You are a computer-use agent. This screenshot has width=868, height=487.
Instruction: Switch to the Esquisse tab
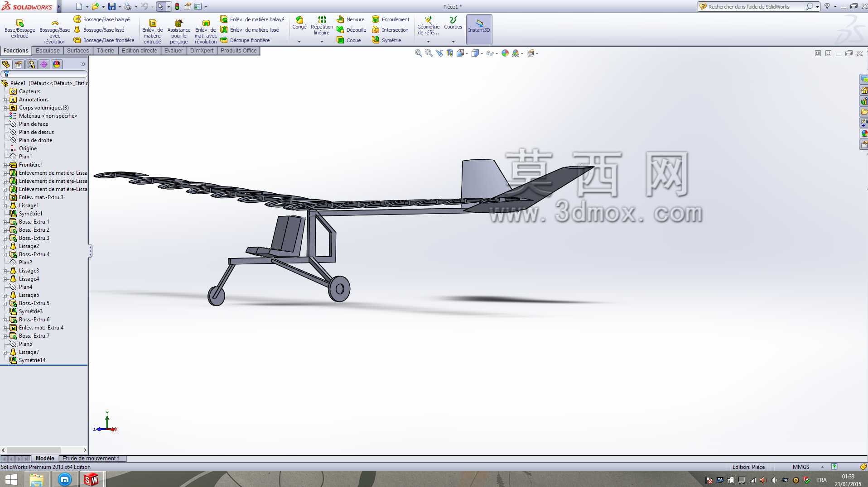pyautogui.click(x=48, y=51)
